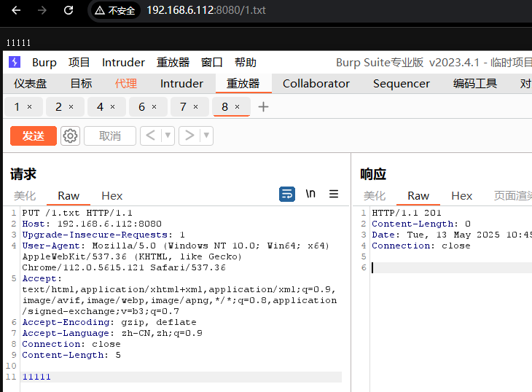
Task: Click the not-secure warning icon in address bar
Action: click(x=100, y=10)
